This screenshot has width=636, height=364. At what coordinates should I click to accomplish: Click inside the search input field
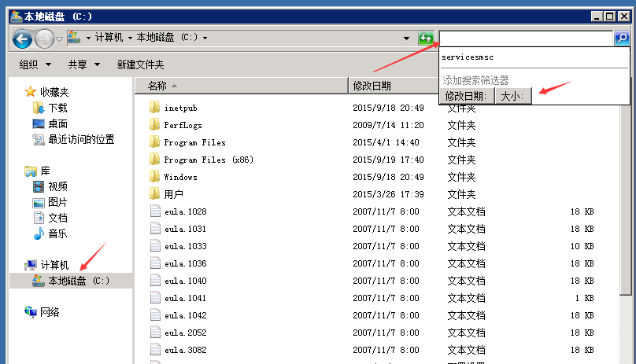tap(525, 38)
